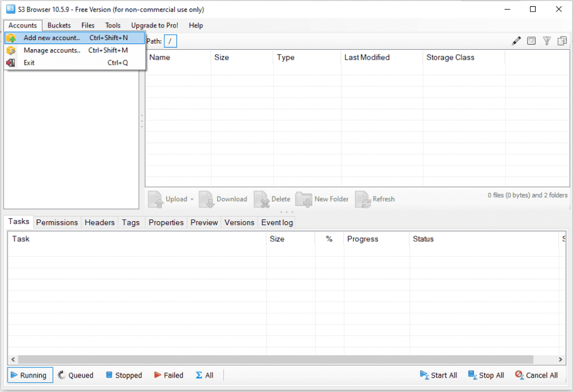Click the pencil edit icon
The width and height of the screenshot is (573, 392).
(516, 41)
